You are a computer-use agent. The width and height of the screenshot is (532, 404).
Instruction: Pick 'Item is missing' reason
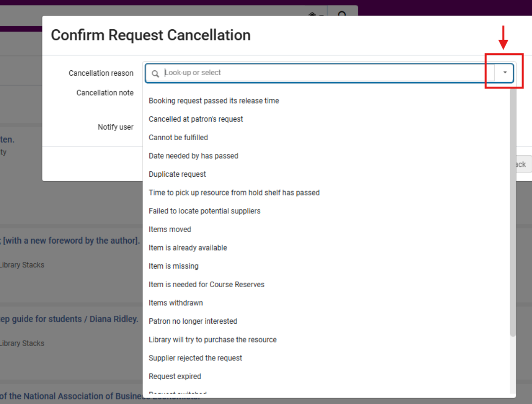pos(173,266)
